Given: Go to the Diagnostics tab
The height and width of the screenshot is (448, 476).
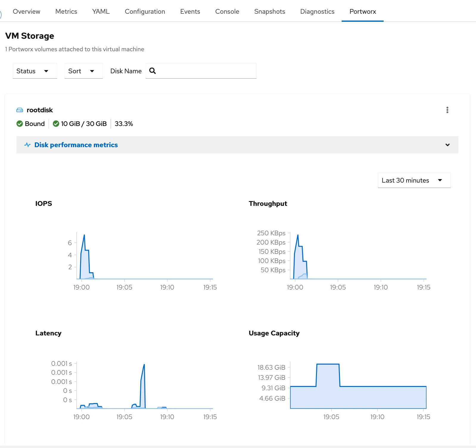Looking at the screenshot, I should (x=317, y=11).
